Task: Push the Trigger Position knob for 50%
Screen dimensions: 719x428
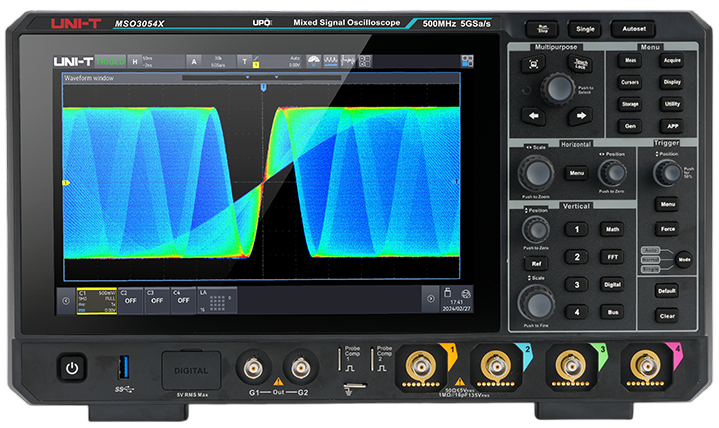Action: pyautogui.click(x=667, y=173)
